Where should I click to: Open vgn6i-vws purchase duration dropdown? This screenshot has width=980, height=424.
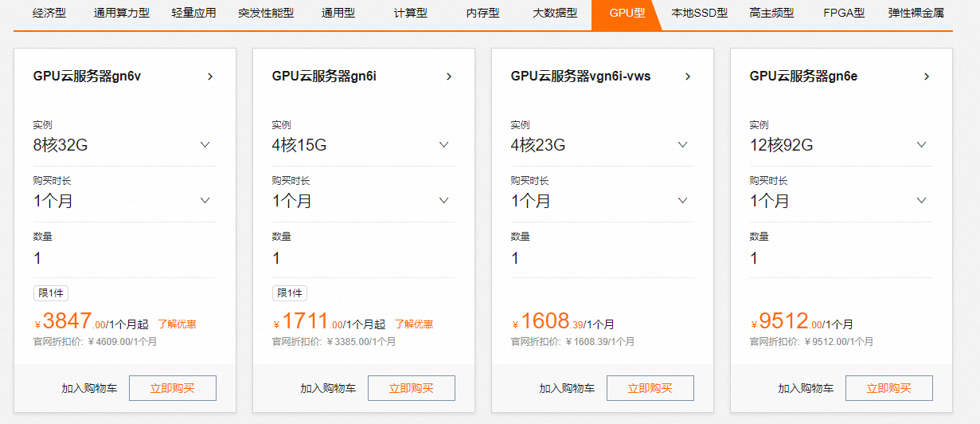point(603,201)
